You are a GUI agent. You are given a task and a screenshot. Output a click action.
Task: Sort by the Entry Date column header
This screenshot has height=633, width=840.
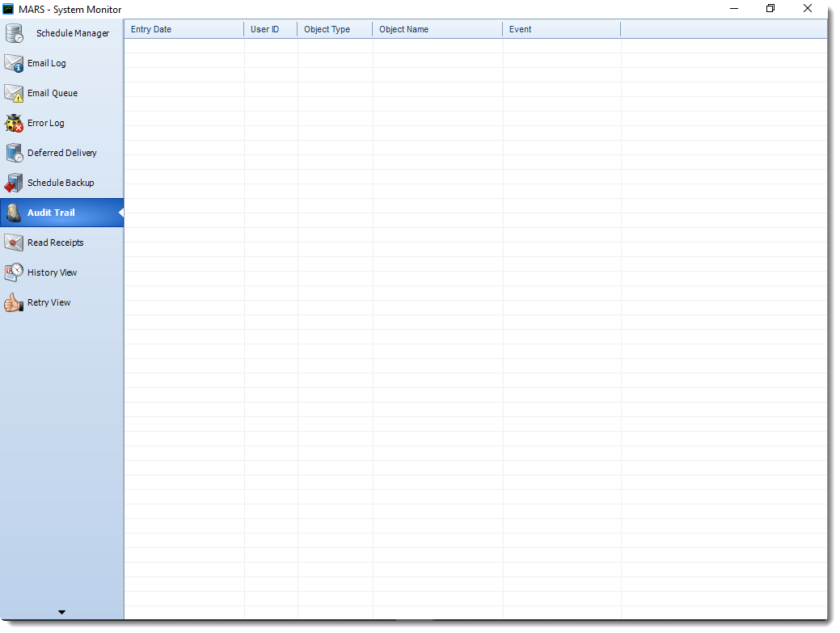pos(184,29)
